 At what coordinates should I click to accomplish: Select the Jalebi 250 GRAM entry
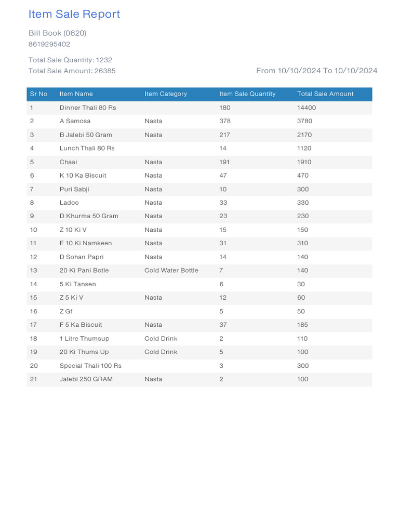tap(86, 379)
